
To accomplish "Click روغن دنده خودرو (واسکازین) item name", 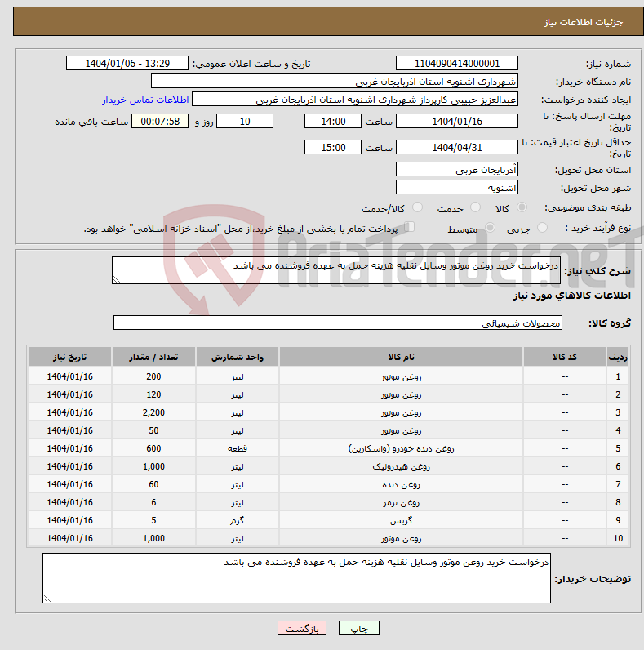I will click(x=401, y=448).
